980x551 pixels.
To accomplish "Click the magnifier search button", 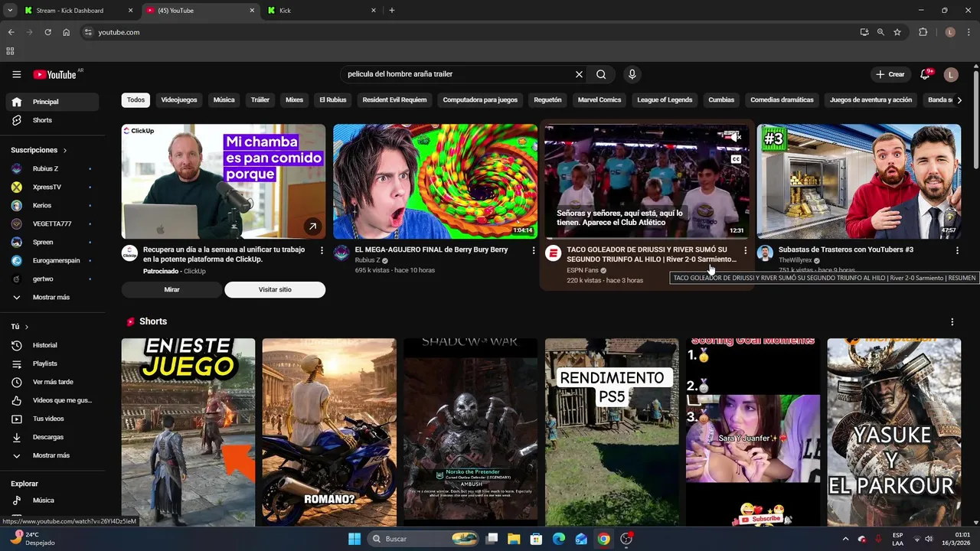I will coord(601,74).
